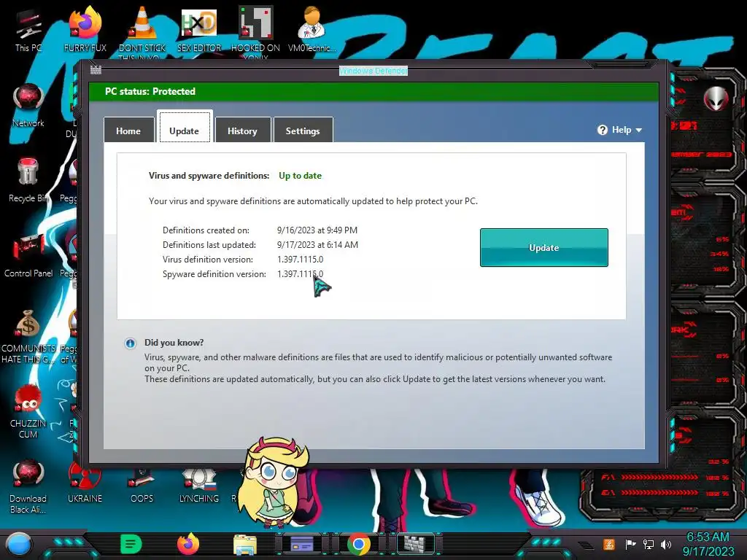
Task: Click the '9/17/2023 at 6:14 AM' value
Action: pyautogui.click(x=318, y=245)
